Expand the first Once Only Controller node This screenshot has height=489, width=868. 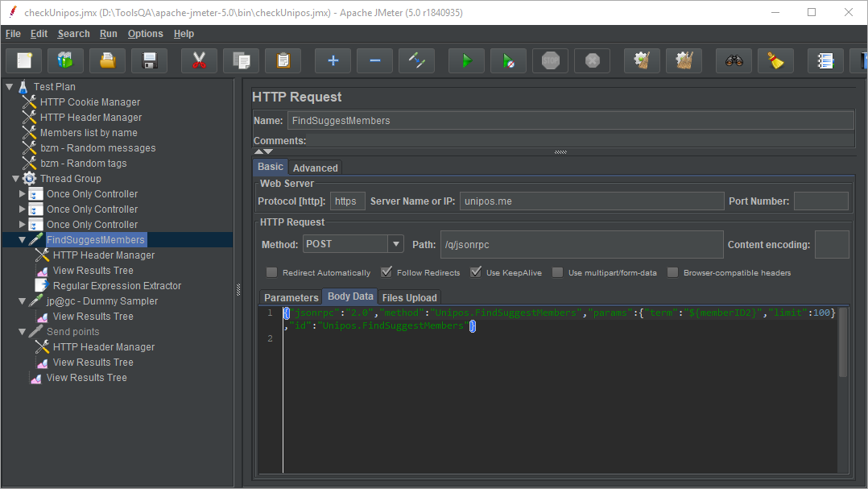coord(23,194)
